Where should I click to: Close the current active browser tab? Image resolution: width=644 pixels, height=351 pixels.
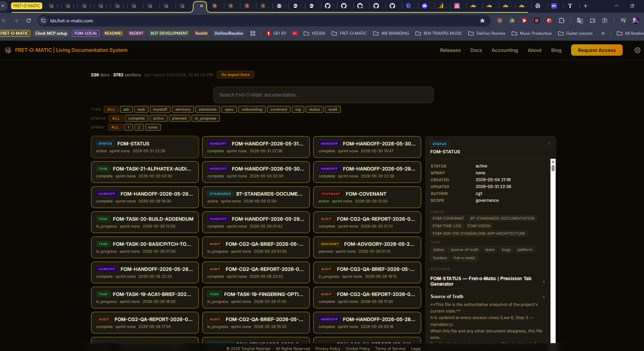(201, 6)
